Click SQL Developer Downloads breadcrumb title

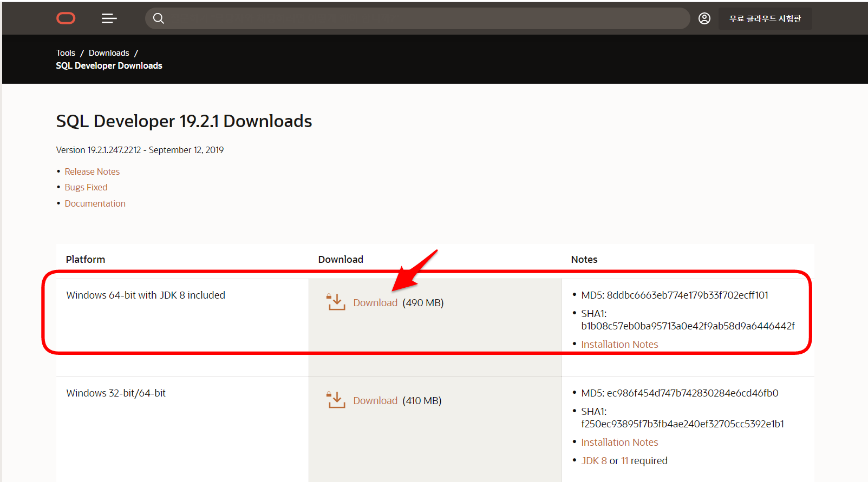[109, 65]
